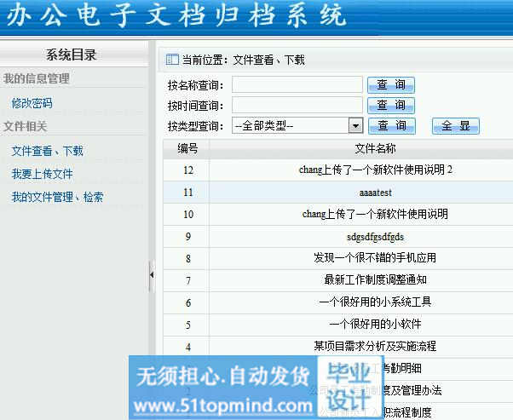Click the 文件名称 column header
This screenshot has width=513, height=420.
(x=375, y=148)
